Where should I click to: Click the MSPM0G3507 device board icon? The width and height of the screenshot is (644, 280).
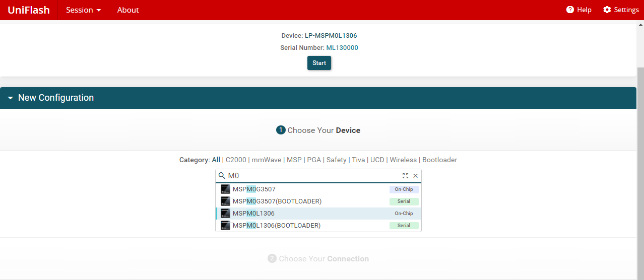[x=226, y=189]
